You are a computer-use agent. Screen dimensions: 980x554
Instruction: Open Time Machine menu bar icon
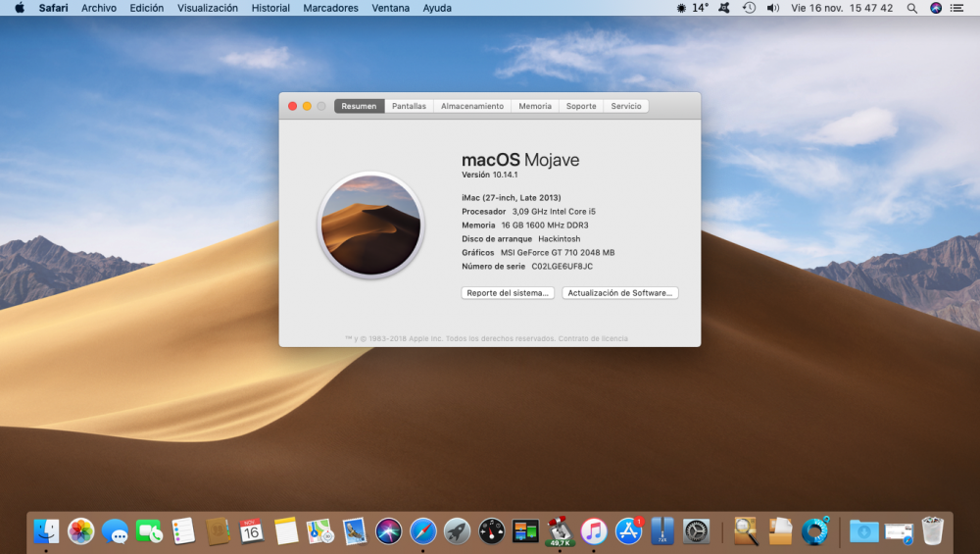click(x=749, y=8)
